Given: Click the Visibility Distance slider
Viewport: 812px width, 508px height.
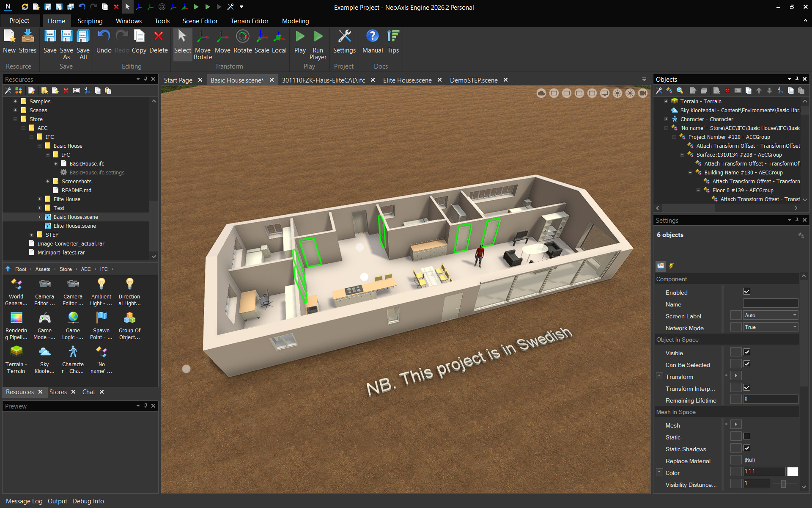Looking at the screenshot, I should [x=785, y=483].
